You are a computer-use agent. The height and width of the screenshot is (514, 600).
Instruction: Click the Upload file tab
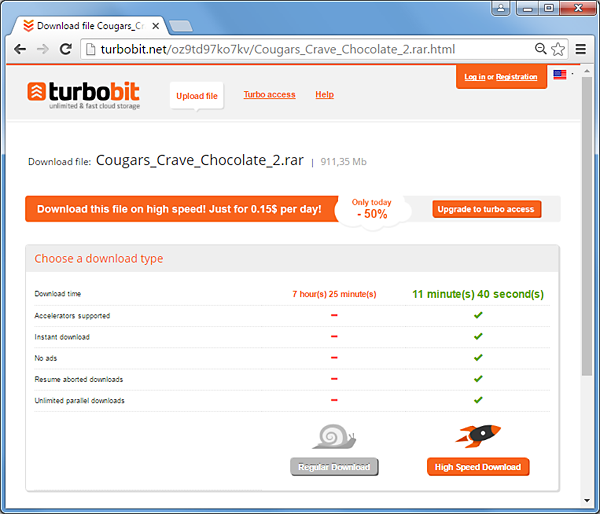[x=197, y=96]
